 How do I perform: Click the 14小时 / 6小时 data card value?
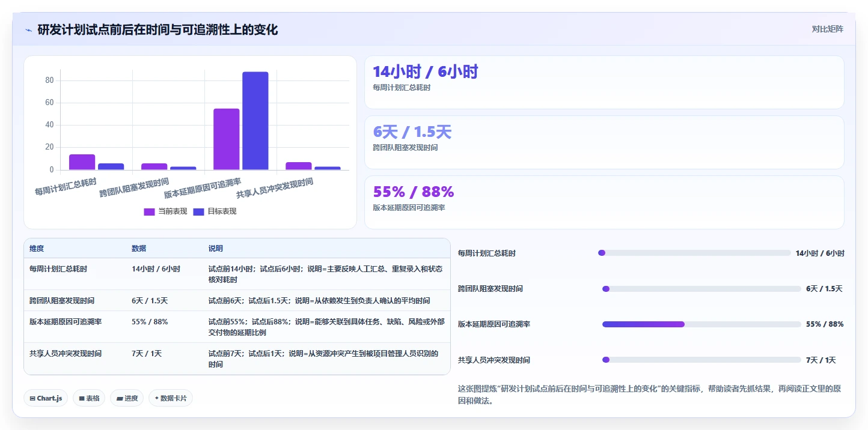[426, 71]
